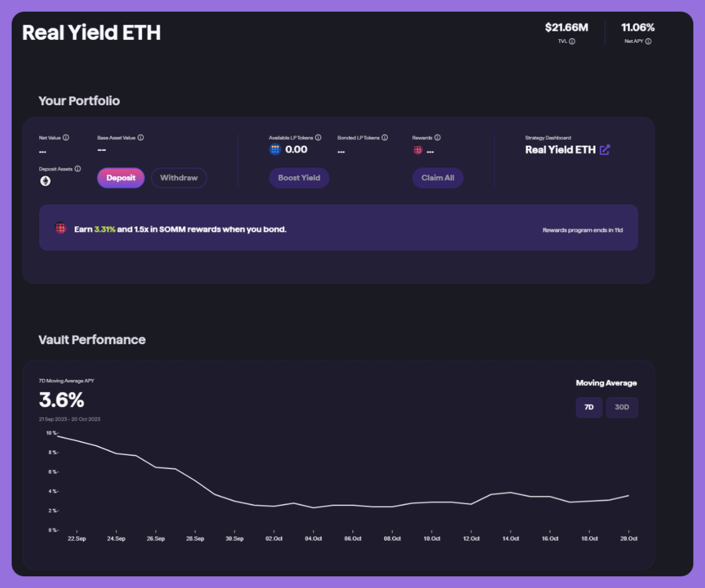
Task: Click the Rewards info icon
Action: tap(438, 138)
